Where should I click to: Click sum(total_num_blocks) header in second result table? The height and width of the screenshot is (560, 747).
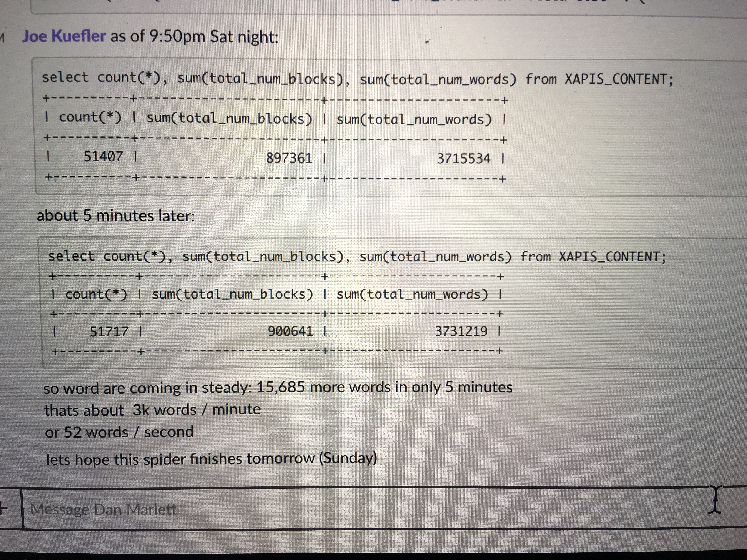(x=232, y=294)
